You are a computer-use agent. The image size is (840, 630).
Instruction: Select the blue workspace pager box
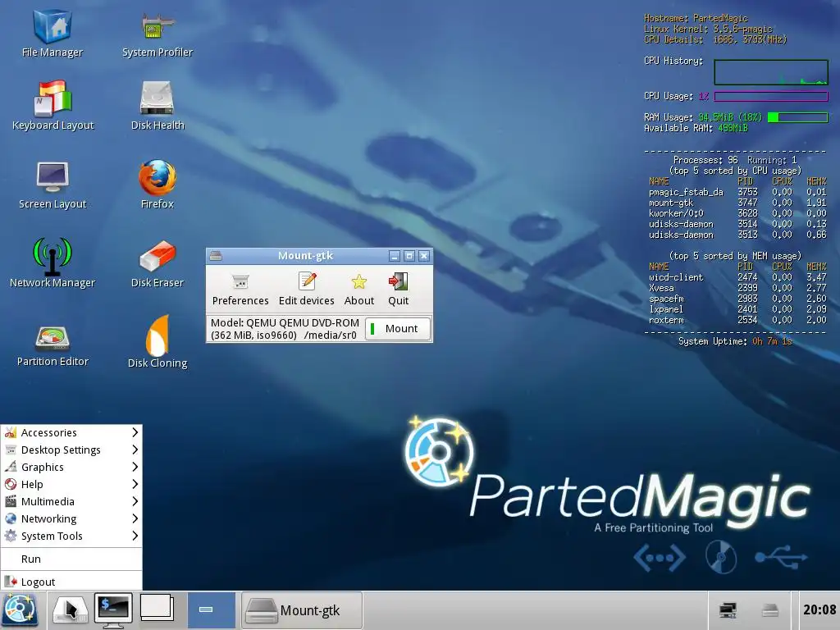211,610
